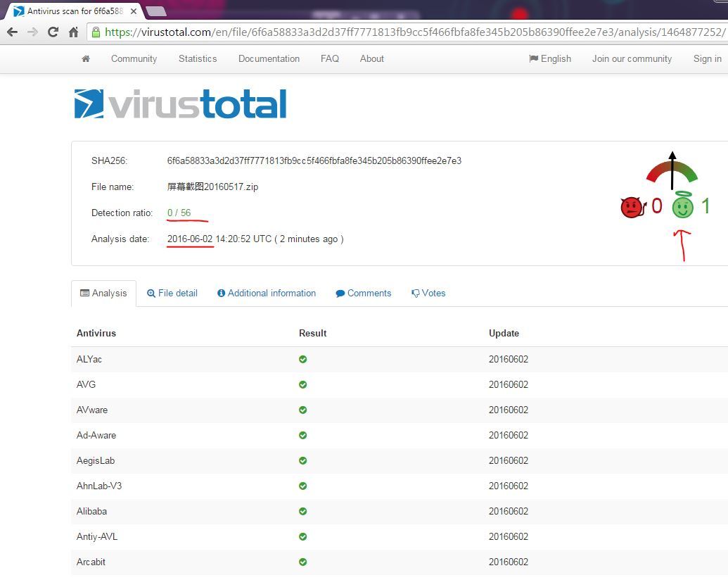Image resolution: width=728 pixels, height=580 pixels.
Task: Switch to the Comments tab
Action: 364,294
